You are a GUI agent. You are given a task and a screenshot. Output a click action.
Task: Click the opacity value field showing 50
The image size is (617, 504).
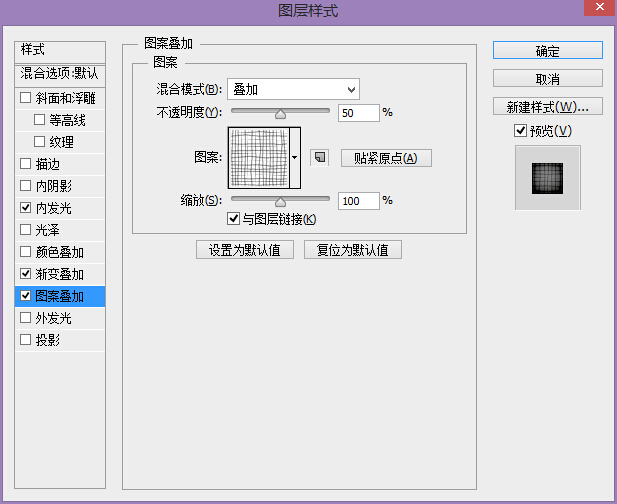[x=358, y=113]
